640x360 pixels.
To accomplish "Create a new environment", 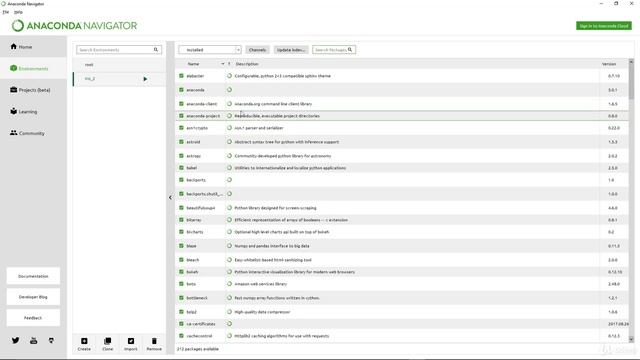I will pos(84,344).
